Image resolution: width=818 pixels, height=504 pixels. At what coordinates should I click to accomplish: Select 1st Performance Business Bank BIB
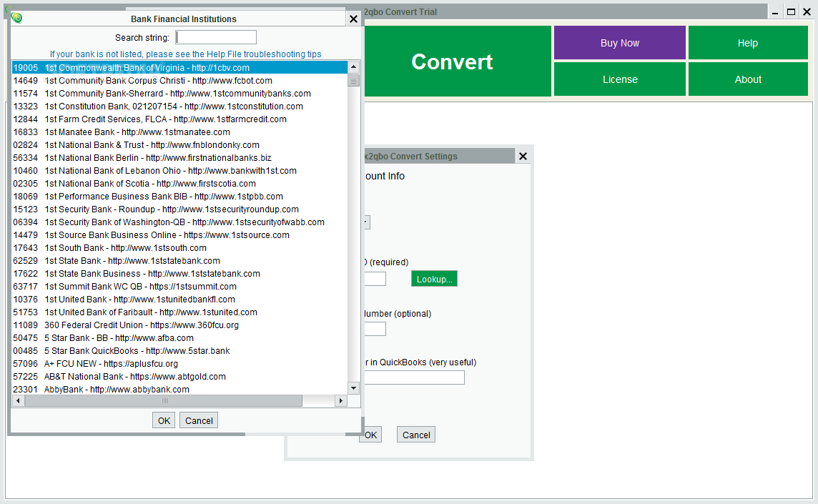point(179,196)
